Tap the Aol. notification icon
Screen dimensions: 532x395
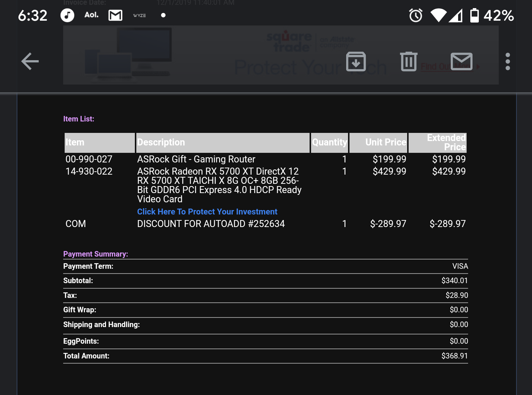(91, 15)
